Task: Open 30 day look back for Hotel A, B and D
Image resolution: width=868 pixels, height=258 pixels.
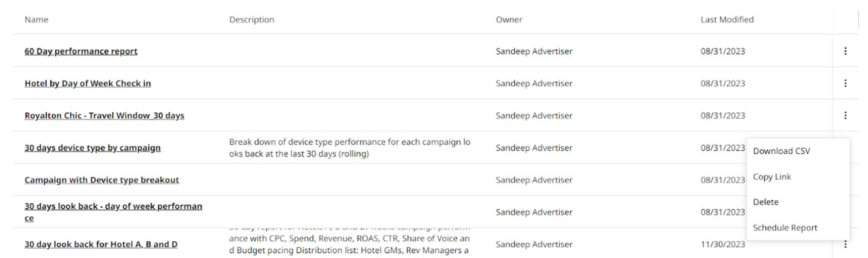Action: (x=101, y=245)
